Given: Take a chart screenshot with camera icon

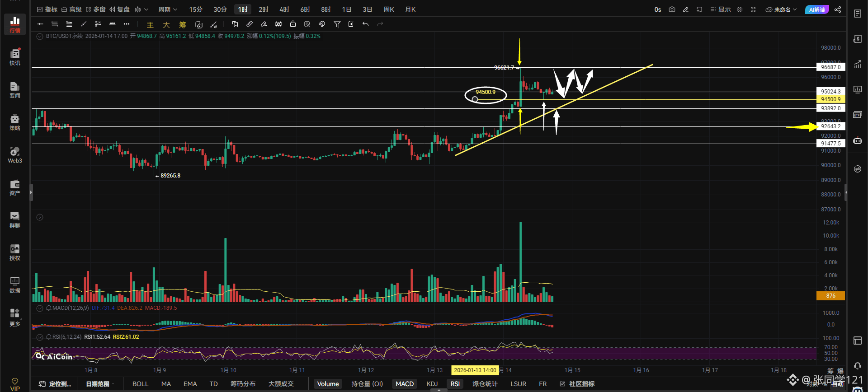Looking at the screenshot, I should tap(672, 9).
